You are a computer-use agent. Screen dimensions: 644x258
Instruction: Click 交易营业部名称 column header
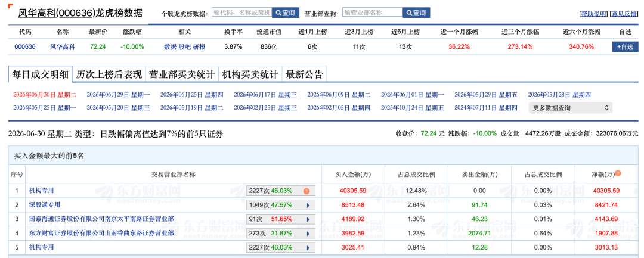pos(174,174)
